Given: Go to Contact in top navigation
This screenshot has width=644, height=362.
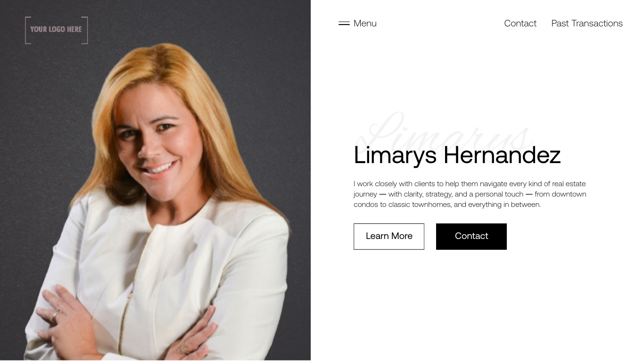Looking at the screenshot, I should pos(520,23).
